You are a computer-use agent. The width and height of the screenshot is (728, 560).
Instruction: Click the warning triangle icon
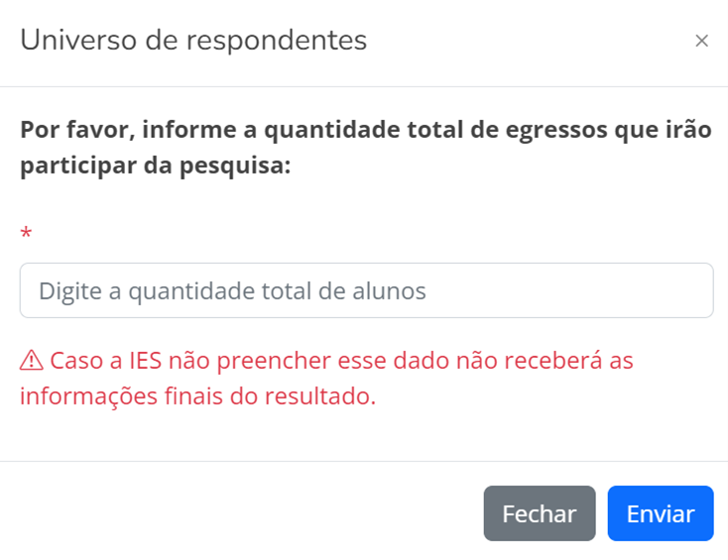(x=32, y=361)
